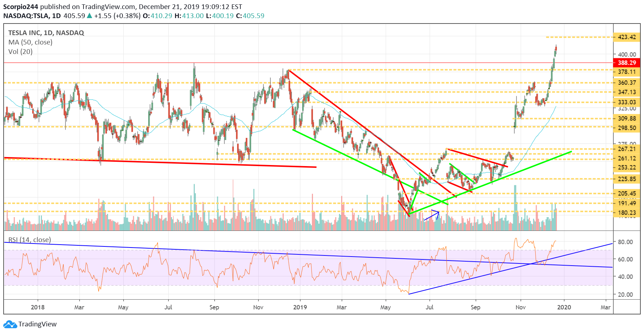Click the 2019 label on time axis
644x334 pixels.
tap(300, 307)
